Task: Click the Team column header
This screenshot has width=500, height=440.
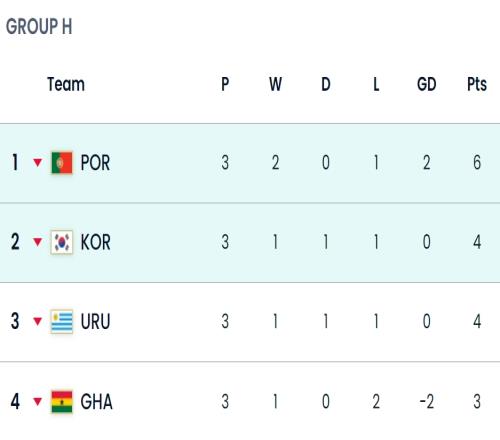Action: click(x=66, y=84)
